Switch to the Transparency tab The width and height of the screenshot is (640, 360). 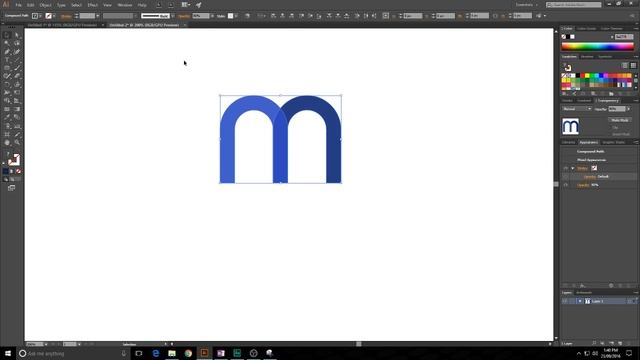(608, 100)
